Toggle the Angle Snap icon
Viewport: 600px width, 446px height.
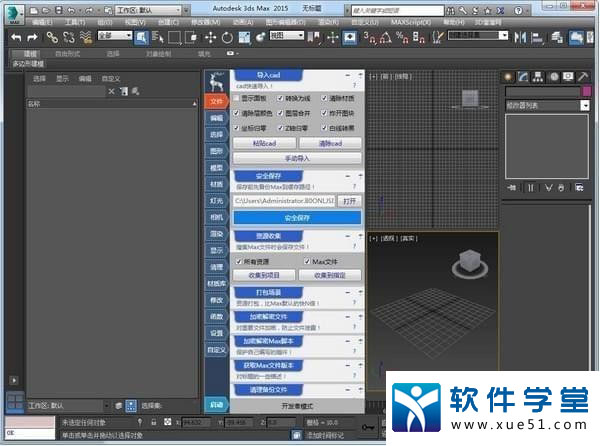tap(385, 37)
